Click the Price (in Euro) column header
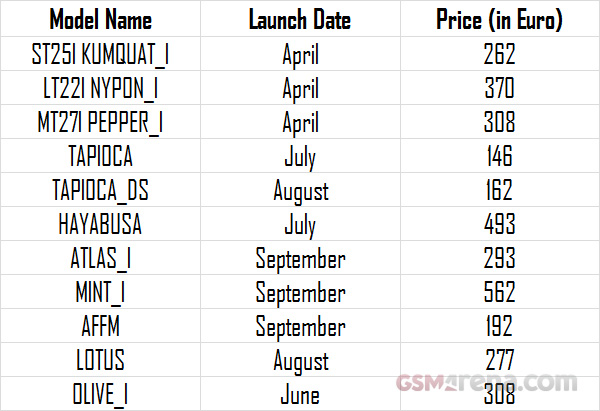This screenshot has height=411, width=600. (499, 20)
